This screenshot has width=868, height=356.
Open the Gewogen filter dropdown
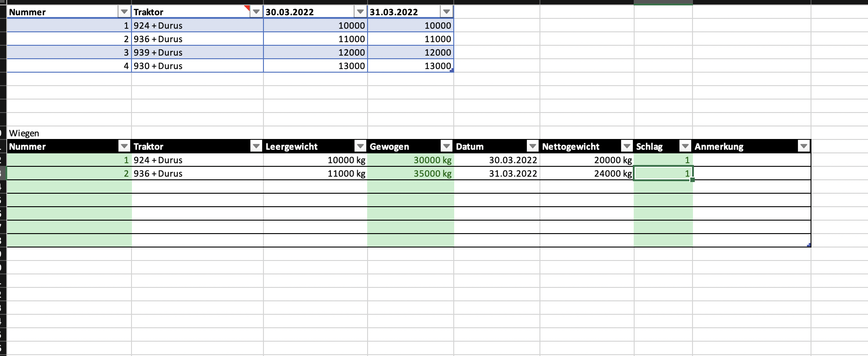coord(447,146)
